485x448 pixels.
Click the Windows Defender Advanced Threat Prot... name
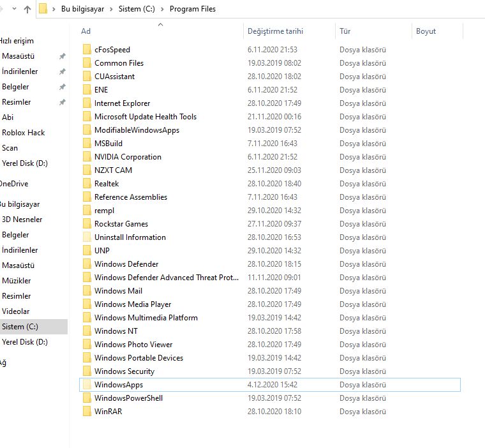(x=167, y=278)
